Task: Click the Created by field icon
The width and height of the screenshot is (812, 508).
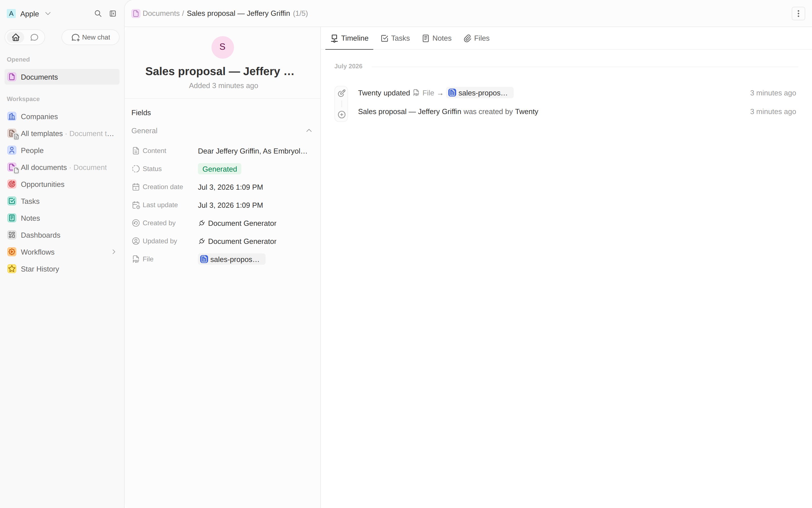Action: point(136,223)
